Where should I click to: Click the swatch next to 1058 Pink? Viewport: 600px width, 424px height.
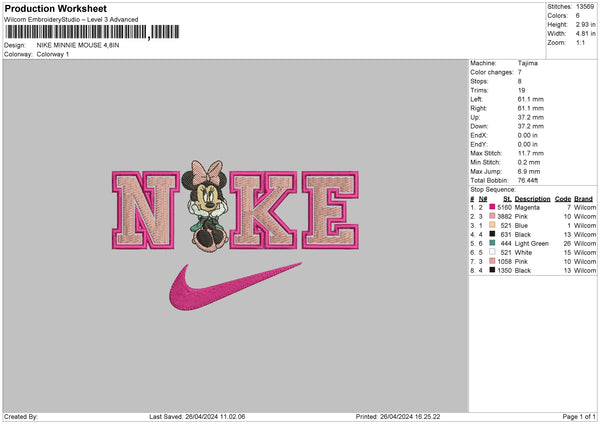pos(492,261)
